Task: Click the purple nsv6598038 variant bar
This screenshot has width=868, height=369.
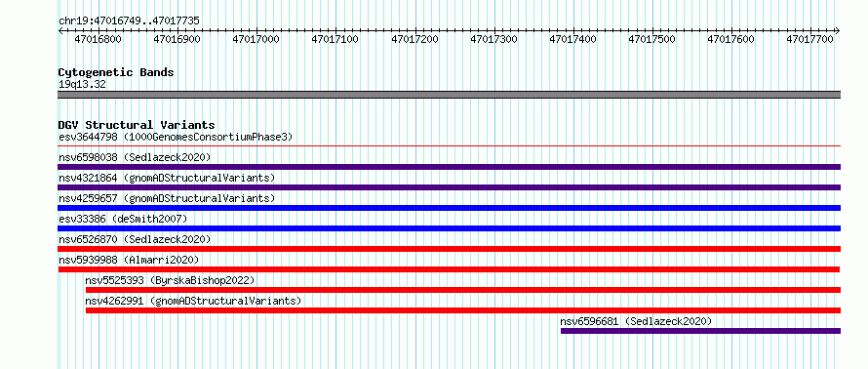Action: tap(449, 167)
